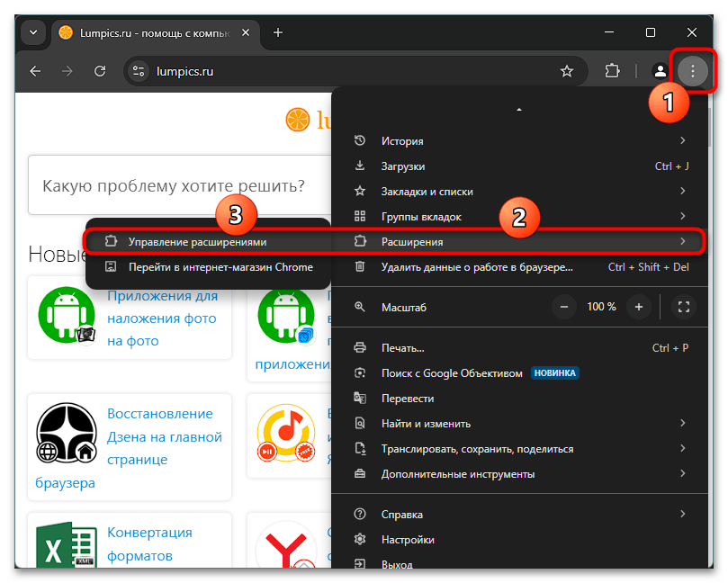The width and height of the screenshot is (728, 583).
Task: Choose Управление расширениями in submenu
Action: pos(208,242)
